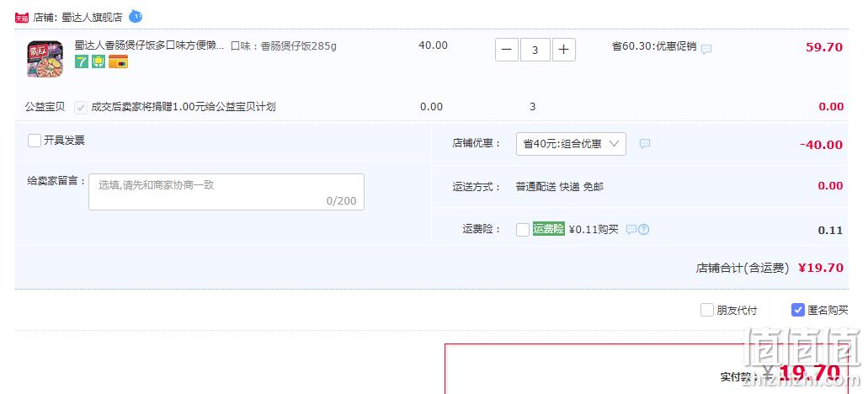The height and width of the screenshot is (394, 868).
Task: Click the freight insurance price 0.11
Action: click(x=830, y=231)
